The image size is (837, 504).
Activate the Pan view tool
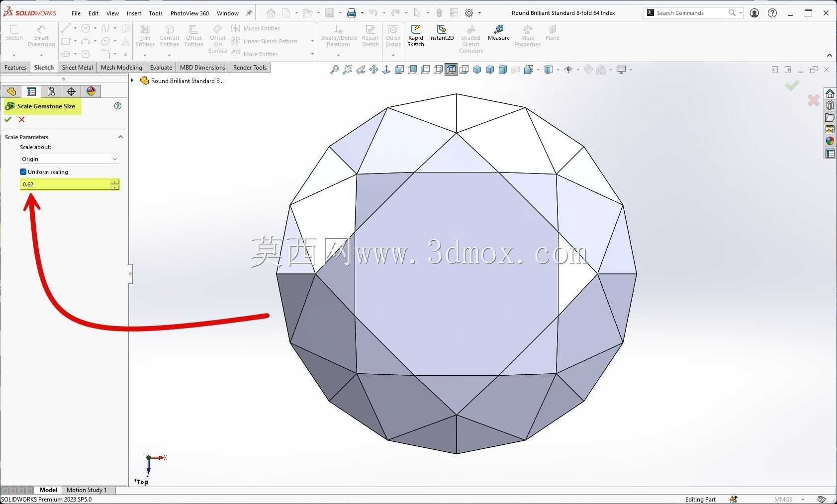point(373,70)
